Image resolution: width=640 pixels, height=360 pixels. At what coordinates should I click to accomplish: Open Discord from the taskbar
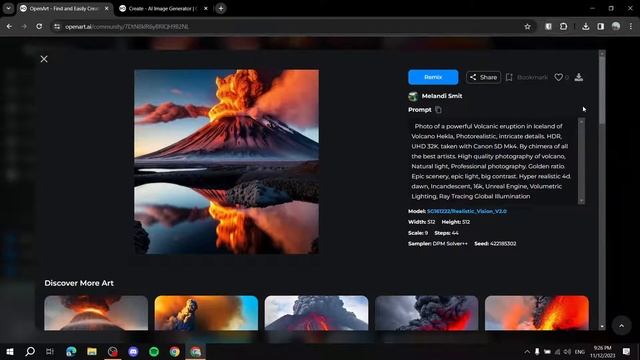click(x=133, y=351)
